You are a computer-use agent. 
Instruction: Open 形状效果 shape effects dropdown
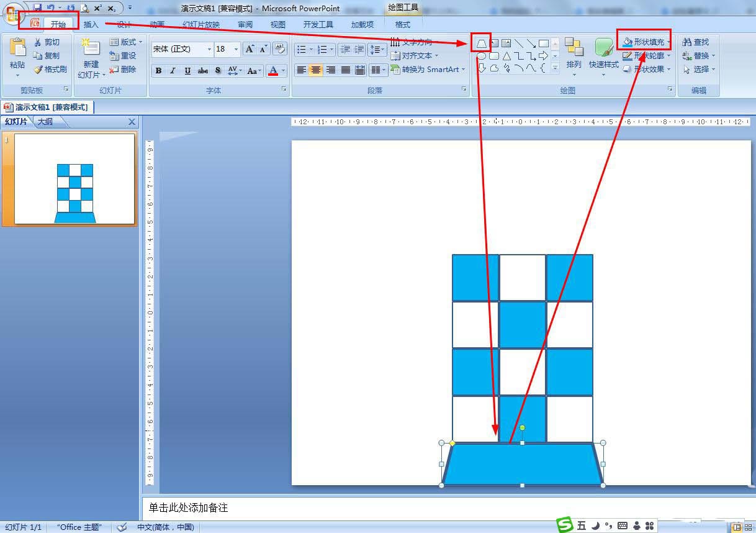(647, 69)
